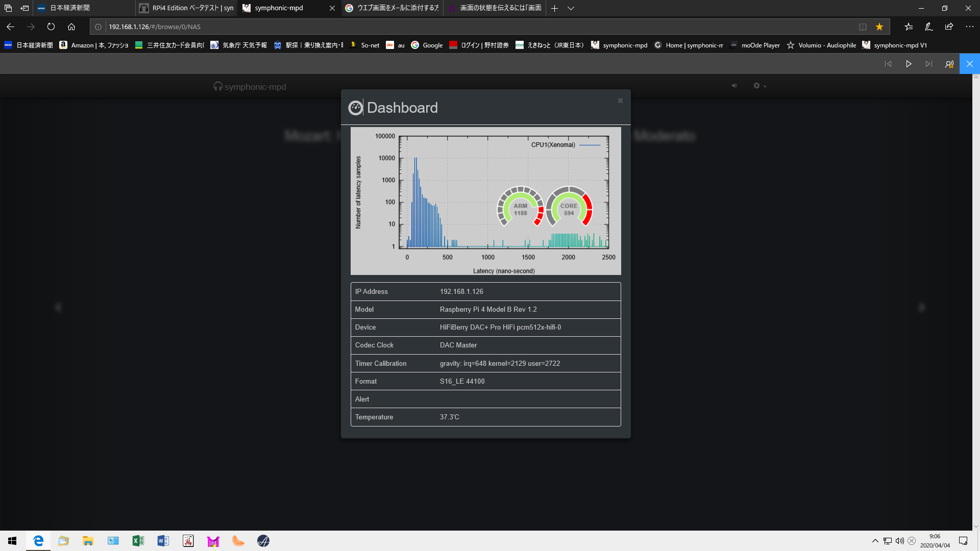Open read aloud voice options
This screenshot has height=551, width=980.
click(949, 64)
